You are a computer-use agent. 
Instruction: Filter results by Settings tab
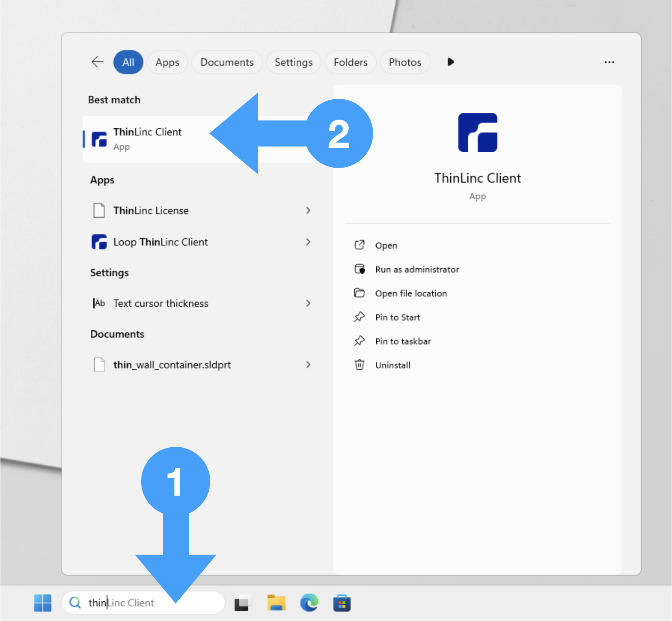293,62
